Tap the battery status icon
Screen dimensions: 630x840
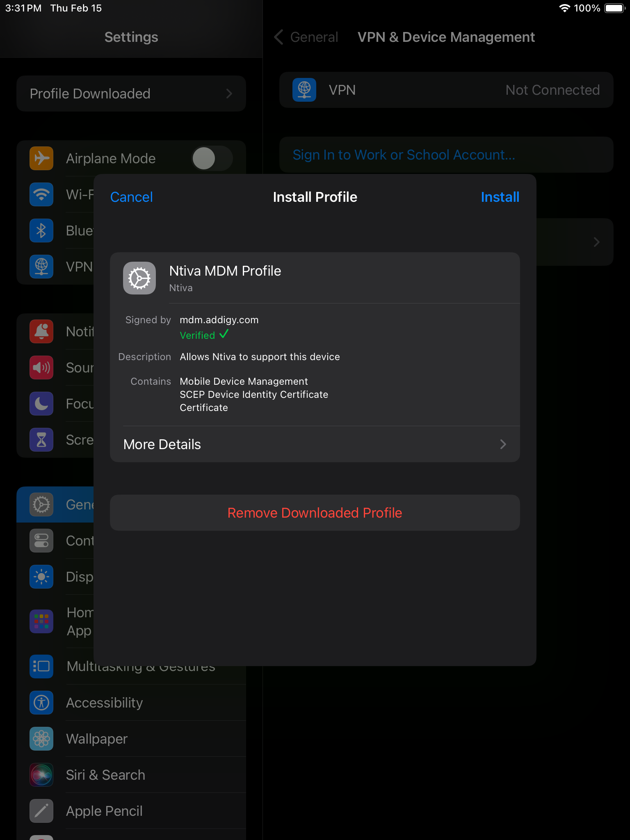[x=614, y=8]
